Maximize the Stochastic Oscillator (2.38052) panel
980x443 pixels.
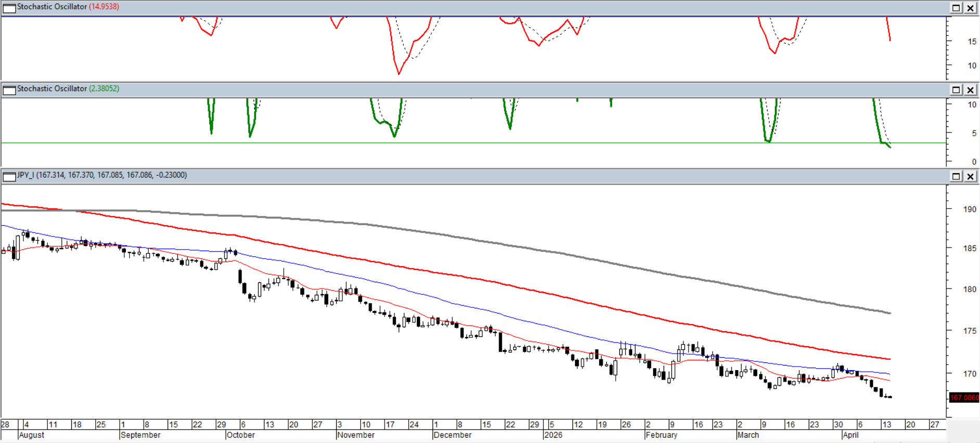pyautogui.click(x=956, y=90)
